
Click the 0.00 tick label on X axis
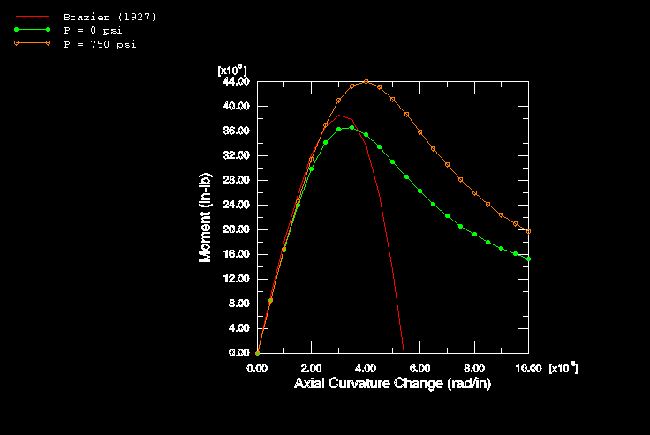point(257,368)
